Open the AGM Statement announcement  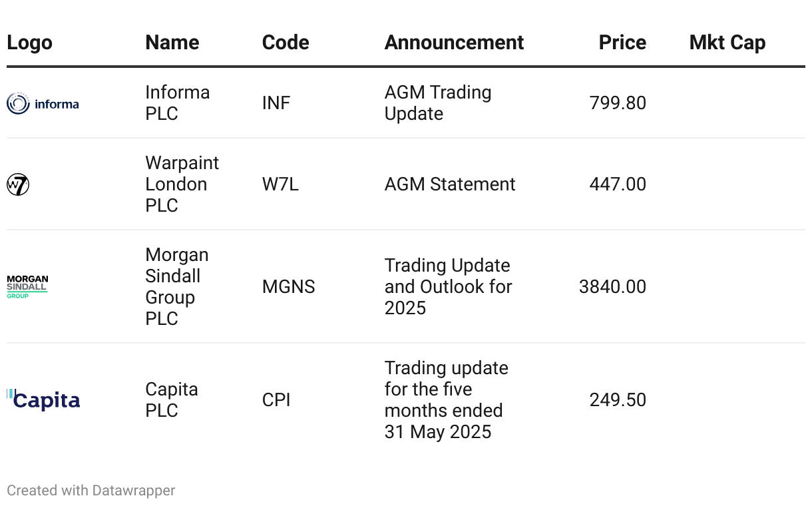pyautogui.click(x=449, y=184)
